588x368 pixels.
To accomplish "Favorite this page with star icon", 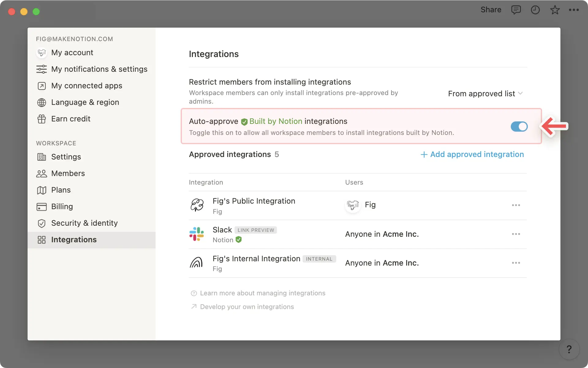I will point(555,10).
